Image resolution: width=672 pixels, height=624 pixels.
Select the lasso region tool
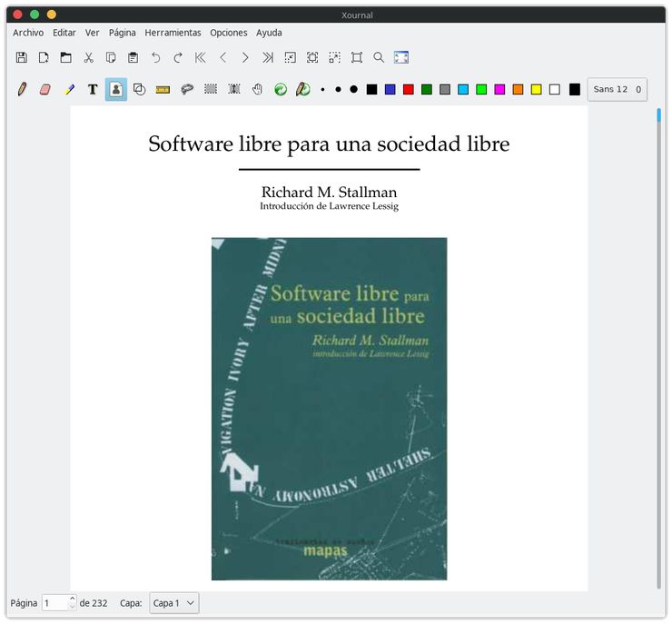coord(187,89)
